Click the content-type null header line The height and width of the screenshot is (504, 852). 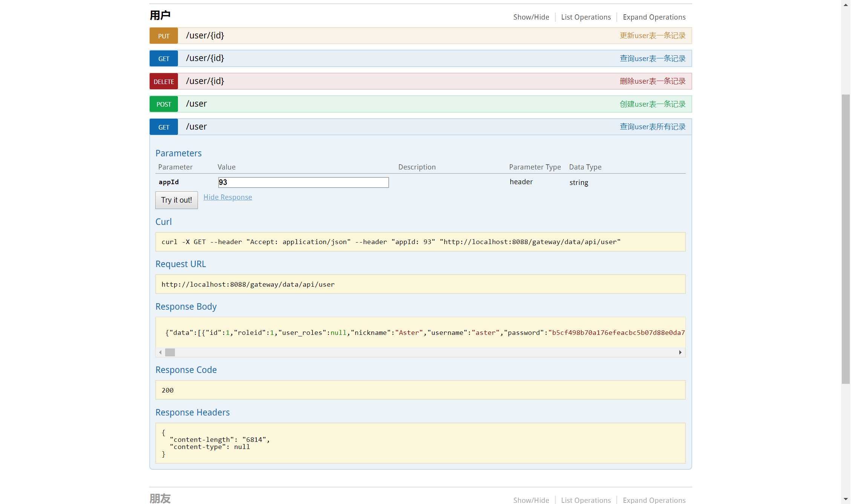tap(210, 447)
